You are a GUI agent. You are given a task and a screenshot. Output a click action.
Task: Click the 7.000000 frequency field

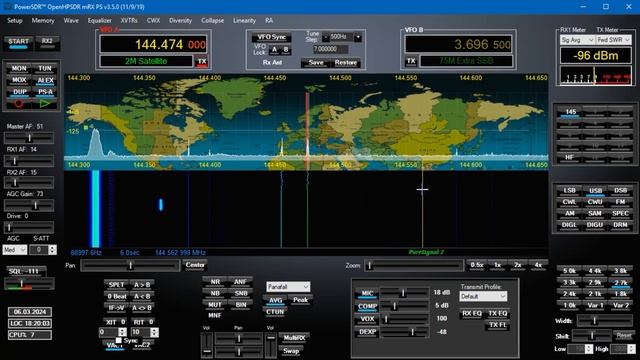[331, 49]
